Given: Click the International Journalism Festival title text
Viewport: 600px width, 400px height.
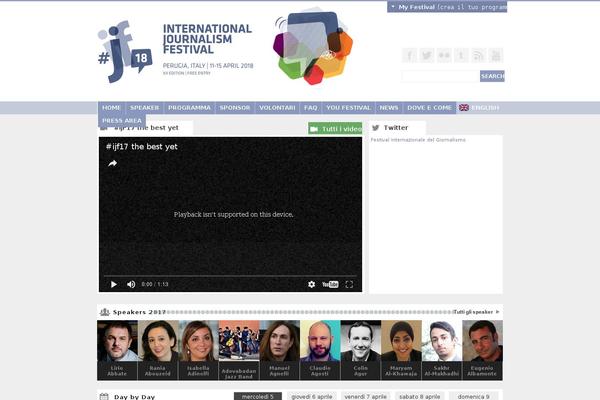Looking at the screenshot, I should (207, 39).
